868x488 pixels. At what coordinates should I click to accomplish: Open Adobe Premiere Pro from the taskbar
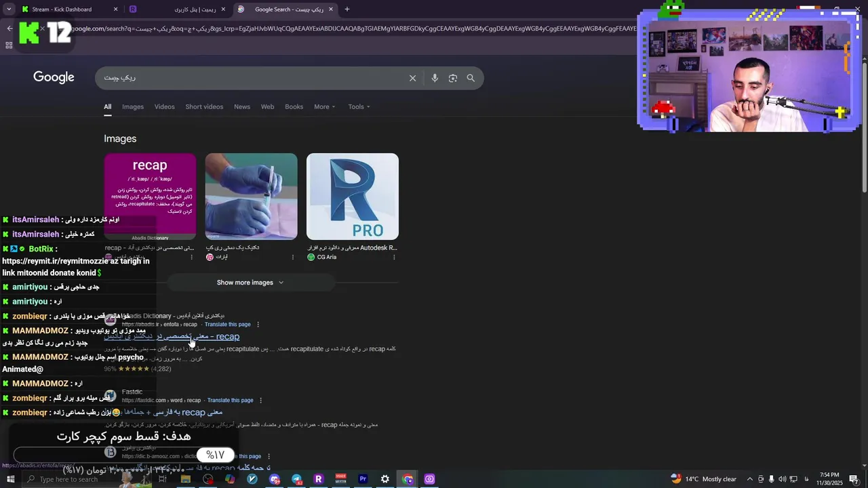click(363, 479)
